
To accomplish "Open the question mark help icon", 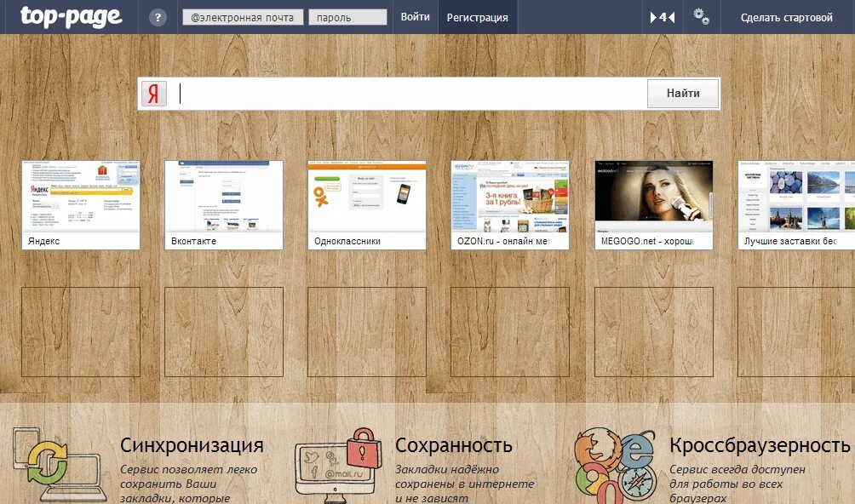I will click(158, 17).
